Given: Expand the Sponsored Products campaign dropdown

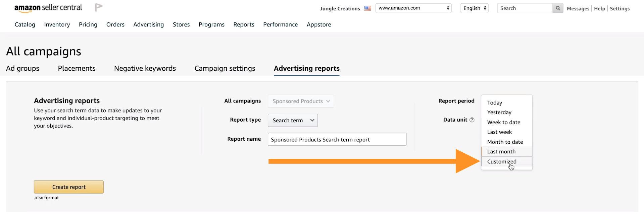Looking at the screenshot, I should 301,101.
